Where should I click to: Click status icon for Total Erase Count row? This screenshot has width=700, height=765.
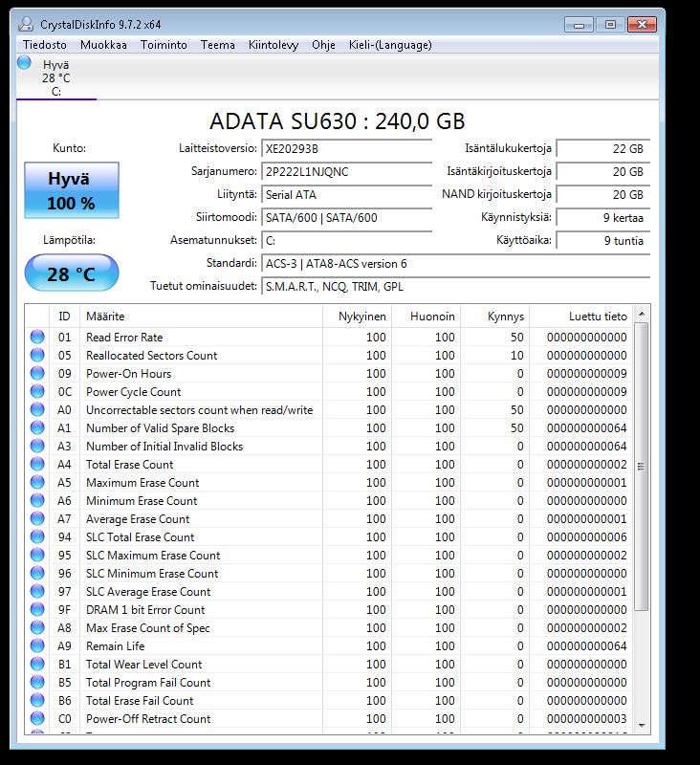point(37,464)
